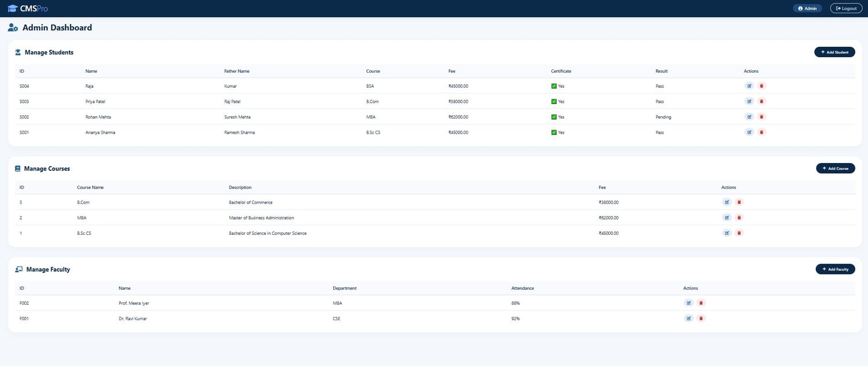This screenshot has width=868, height=366.
Task: Edit Rohan Mehta's student entry
Action: [749, 117]
